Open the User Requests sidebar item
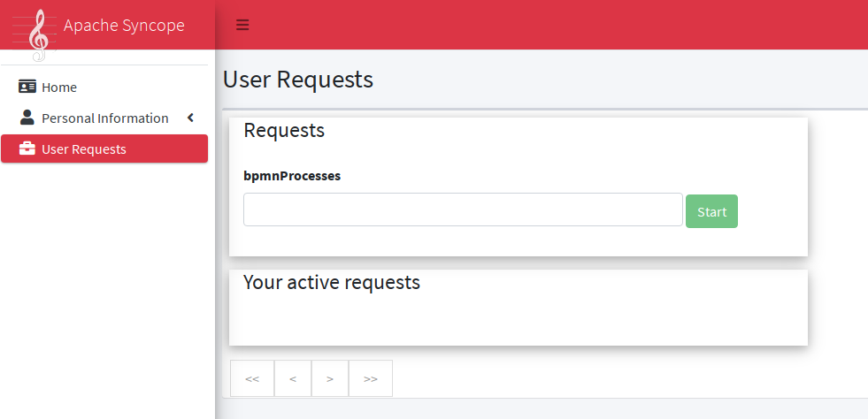 [x=84, y=149]
